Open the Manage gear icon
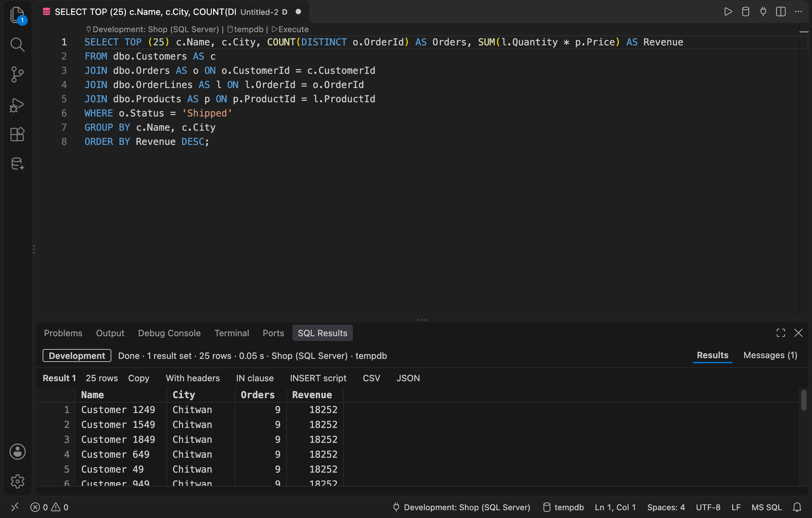 point(17,481)
